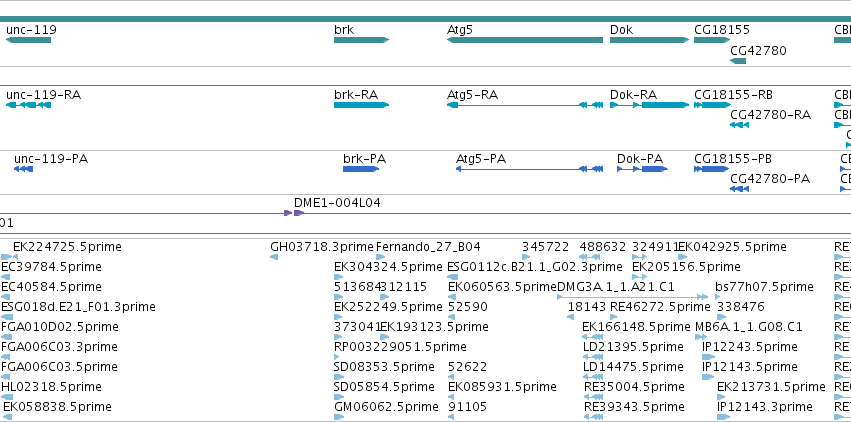Click the FGA006C03.3prime EST label

pyautogui.click(x=59, y=347)
